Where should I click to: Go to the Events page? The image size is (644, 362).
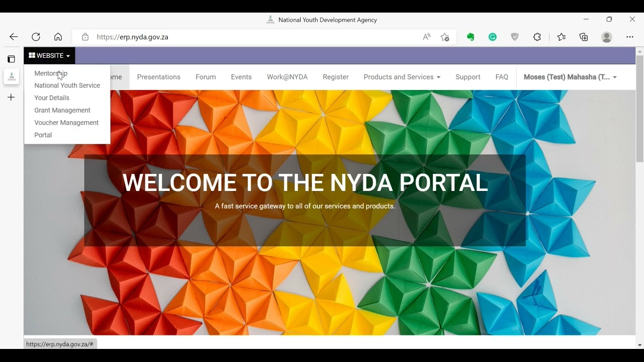tap(241, 77)
